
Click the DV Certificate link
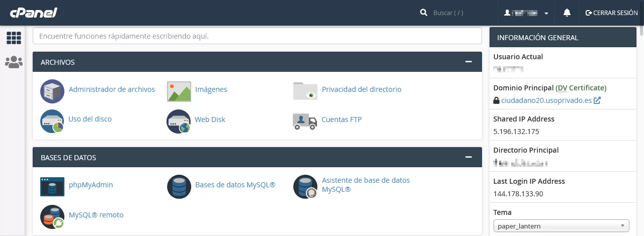581,88
